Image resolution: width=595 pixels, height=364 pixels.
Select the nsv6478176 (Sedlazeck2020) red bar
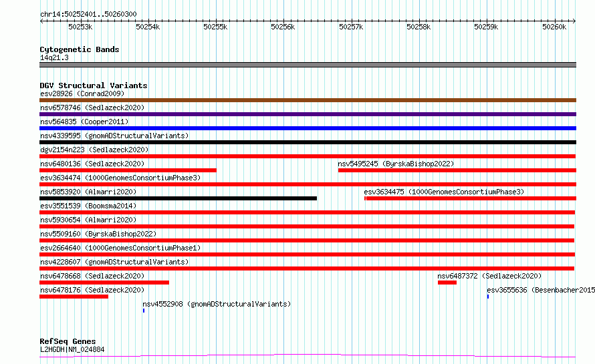(x=74, y=297)
